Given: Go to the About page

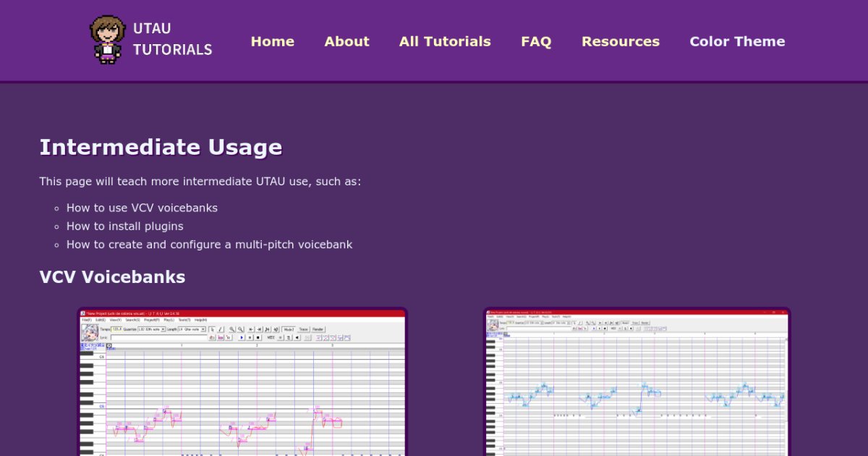Looking at the screenshot, I should (346, 41).
